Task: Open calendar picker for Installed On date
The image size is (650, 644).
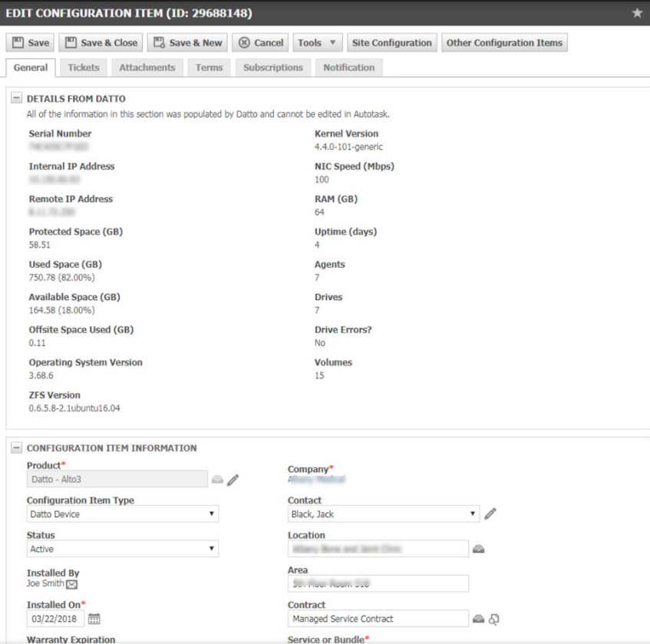Action: pyautogui.click(x=96, y=619)
